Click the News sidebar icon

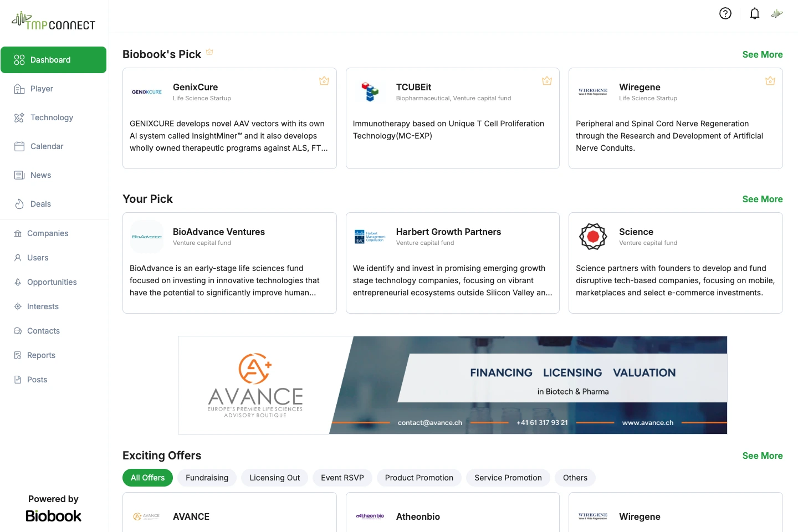tap(19, 175)
